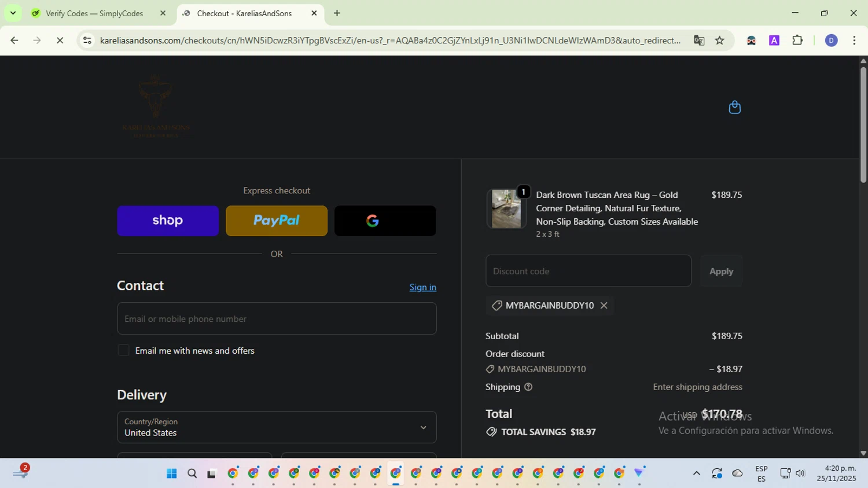Close the Checkout tab
The height and width of the screenshot is (488, 868).
tap(314, 13)
